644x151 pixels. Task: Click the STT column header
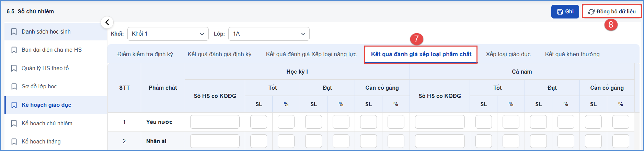click(124, 88)
